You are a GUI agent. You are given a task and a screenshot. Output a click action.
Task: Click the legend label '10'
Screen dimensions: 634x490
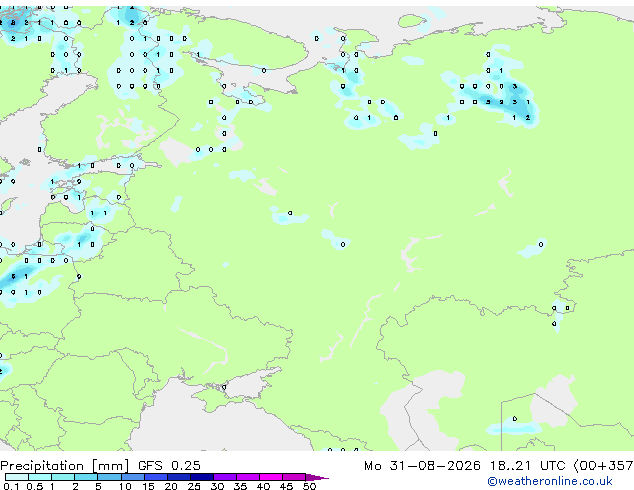(125, 486)
